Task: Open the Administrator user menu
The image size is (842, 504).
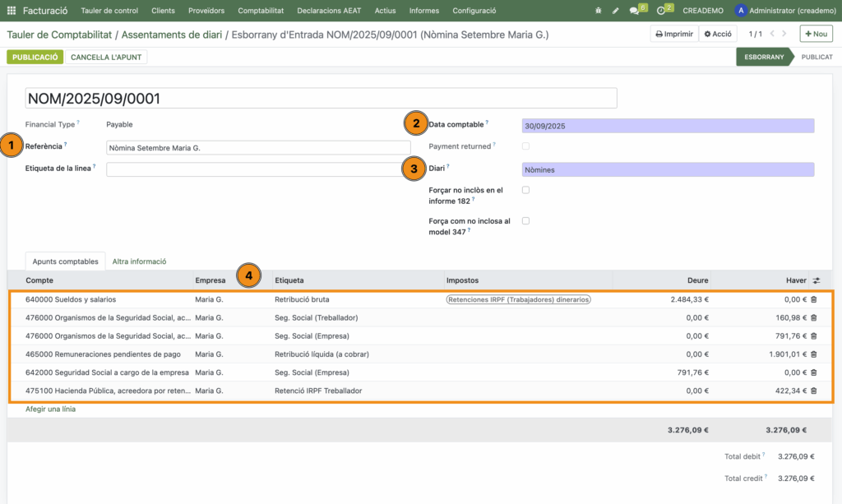Action: (788, 11)
